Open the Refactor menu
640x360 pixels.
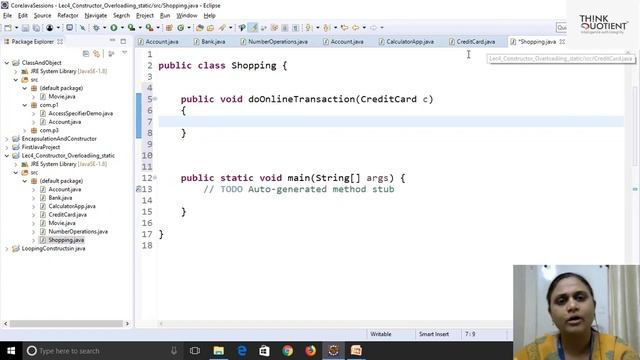click(x=68, y=16)
